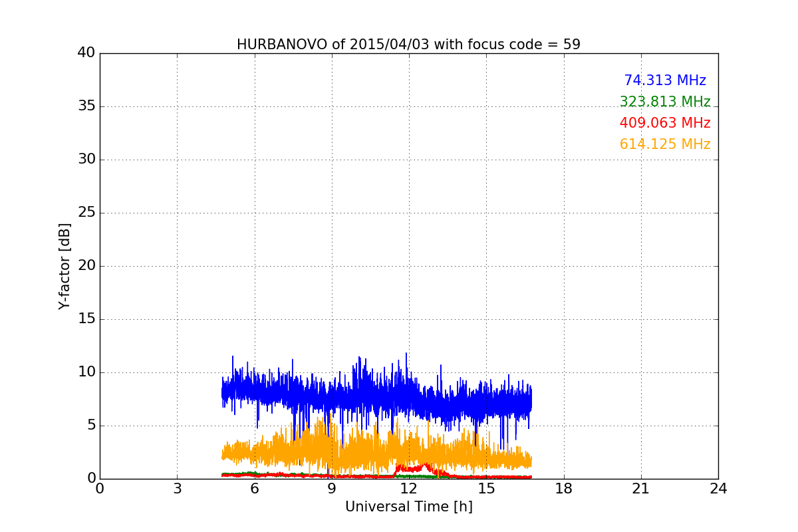This screenshot has height=532, width=798.
Task: Click x-axis tick label 6
Action: 255,489
